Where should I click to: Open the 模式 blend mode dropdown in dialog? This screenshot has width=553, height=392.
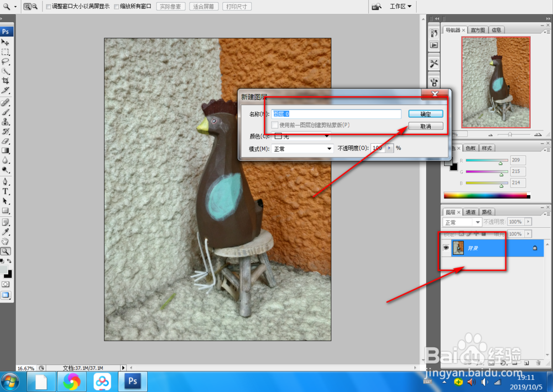point(302,149)
